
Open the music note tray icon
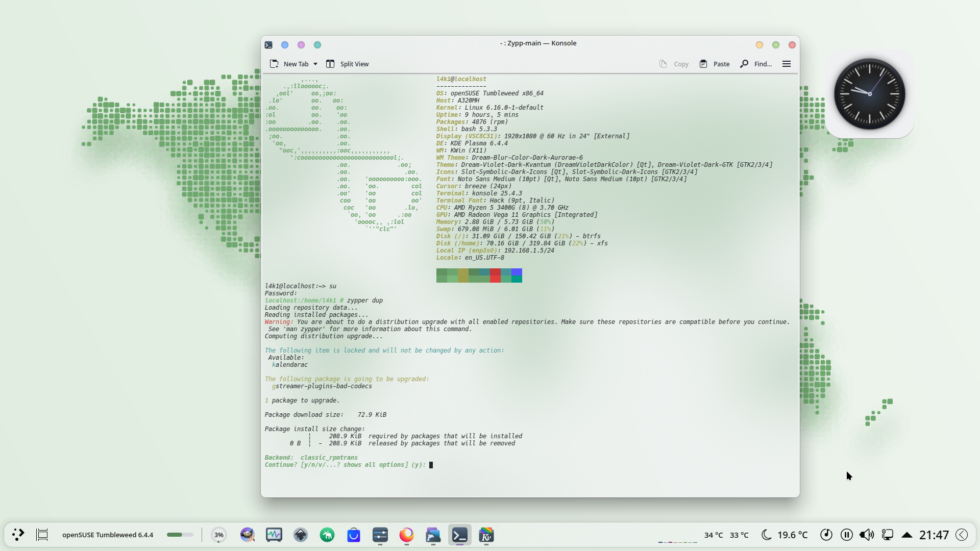pos(826,535)
